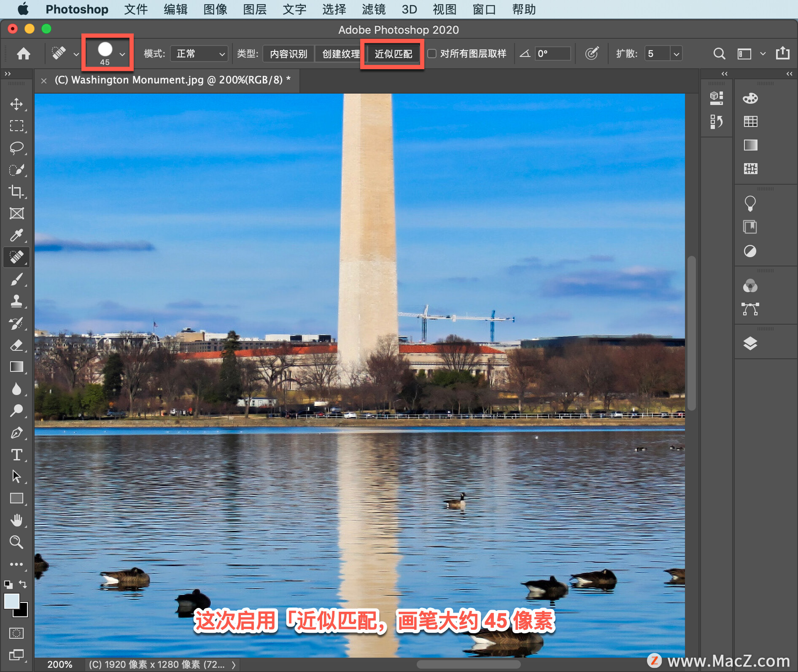
Task: Select the Gradient tool
Action: click(16, 367)
